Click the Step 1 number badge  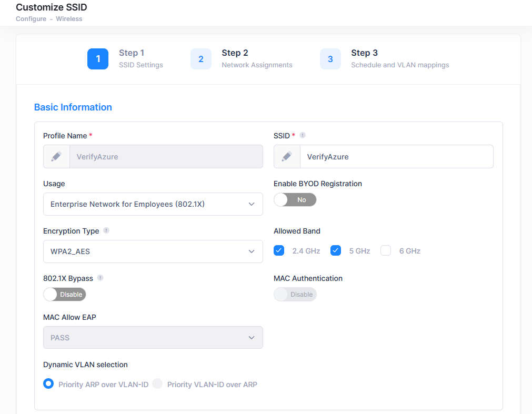point(98,59)
